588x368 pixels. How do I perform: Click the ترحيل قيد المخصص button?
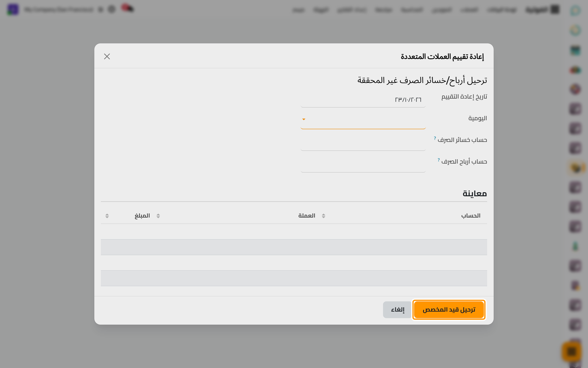tap(449, 310)
